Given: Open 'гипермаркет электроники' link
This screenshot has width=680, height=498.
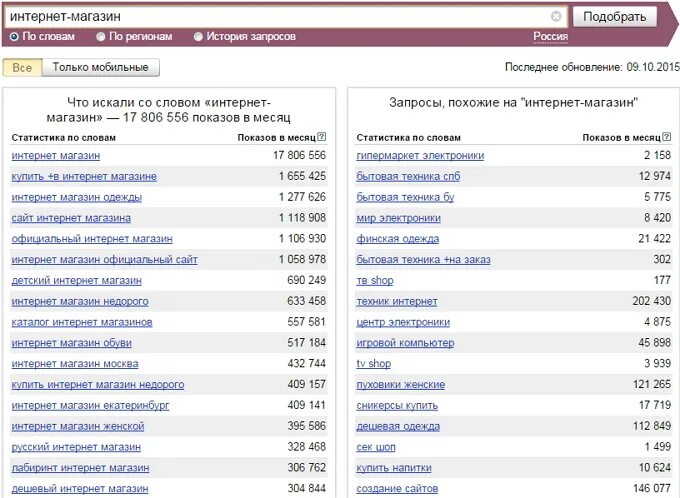Looking at the screenshot, I should point(420,155).
